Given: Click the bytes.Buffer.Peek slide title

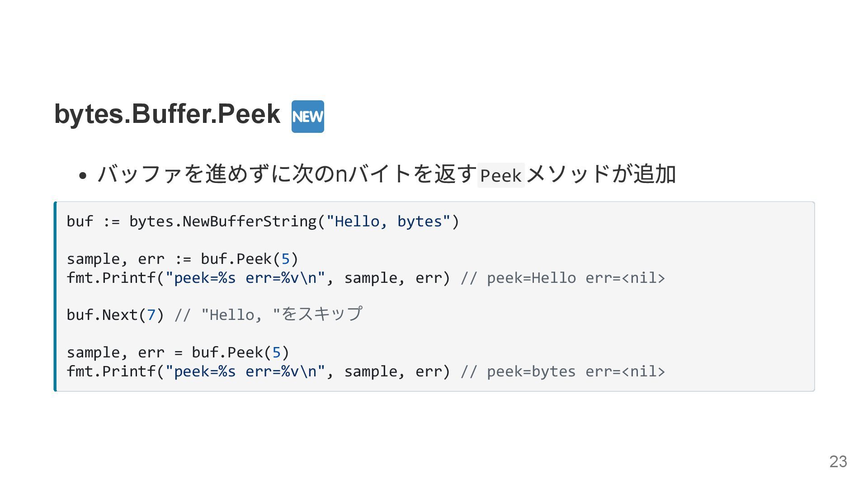Looking at the screenshot, I should pyautogui.click(x=167, y=114).
